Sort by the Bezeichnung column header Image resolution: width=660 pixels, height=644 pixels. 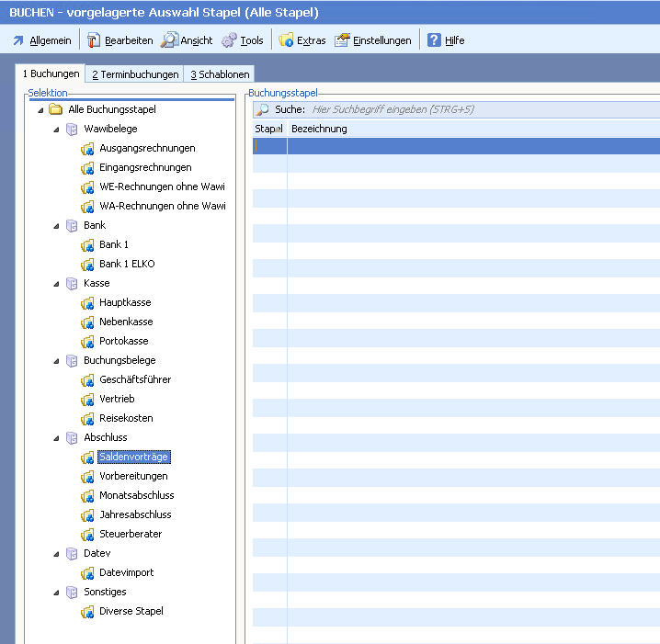pos(319,130)
